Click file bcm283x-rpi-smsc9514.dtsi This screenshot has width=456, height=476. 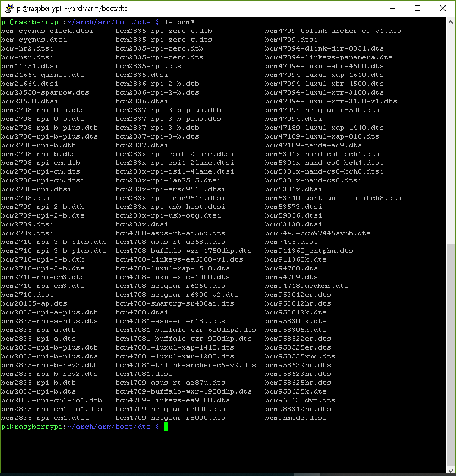(171, 198)
